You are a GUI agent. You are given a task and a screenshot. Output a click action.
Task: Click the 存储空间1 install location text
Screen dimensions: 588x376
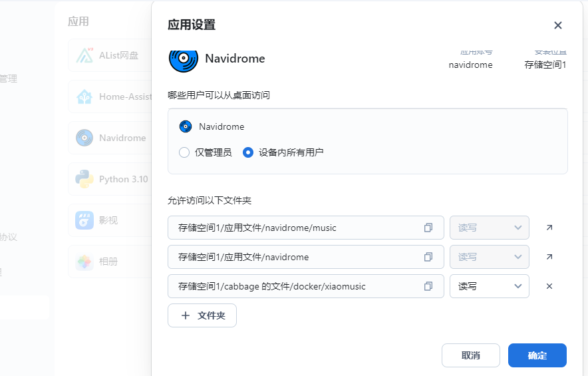click(545, 65)
